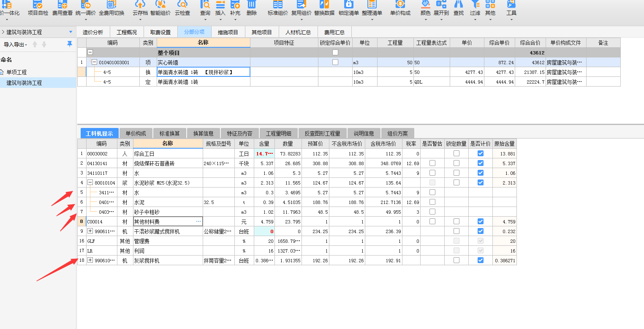Select 建筑与装饰工程 node in left tree
The height and width of the screenshot is (329, 644).
pyautogui.click(x=24, y=83)
